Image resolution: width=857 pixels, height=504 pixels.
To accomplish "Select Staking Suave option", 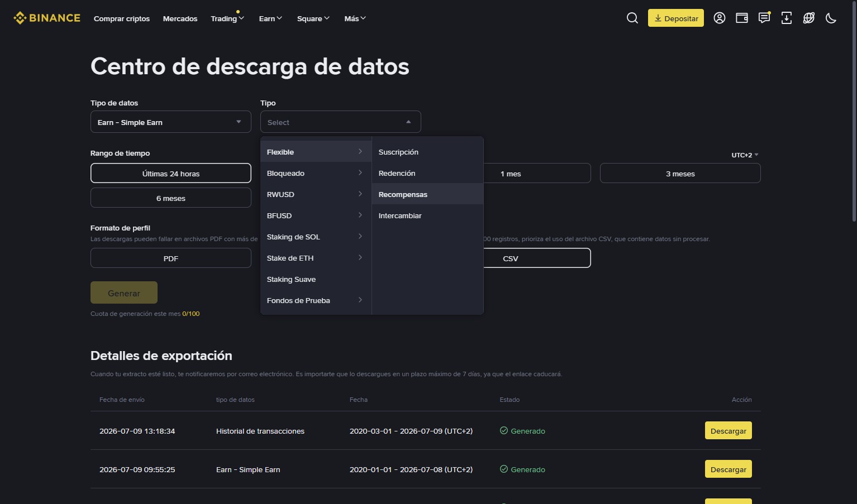I will [x=316, y=279].
